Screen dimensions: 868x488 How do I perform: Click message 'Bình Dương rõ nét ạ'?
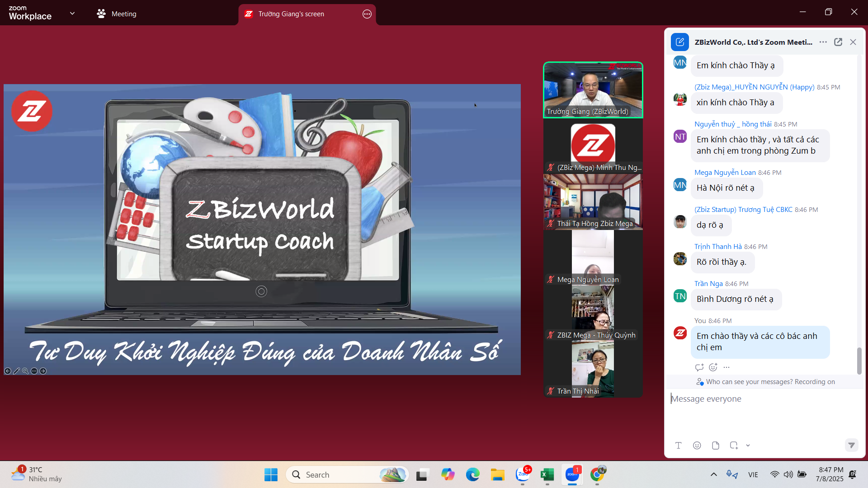735,299
